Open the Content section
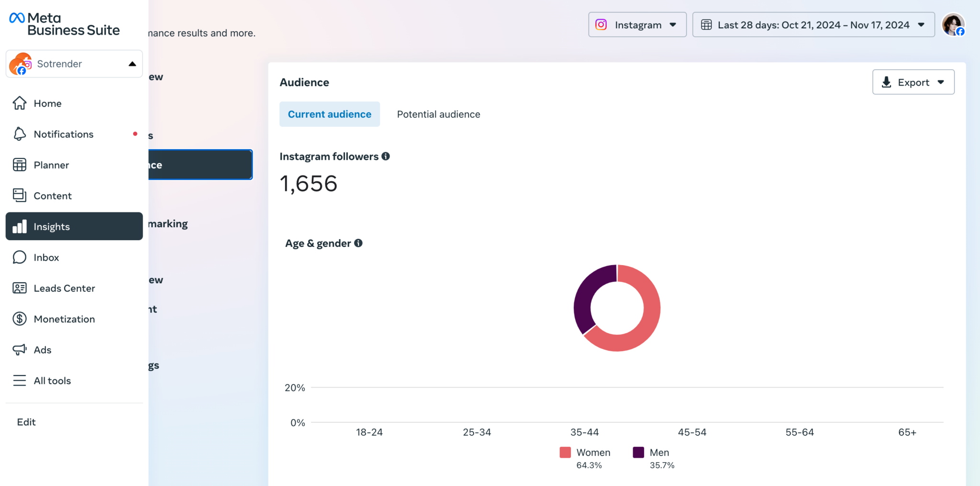The width and height of the screenshot is (980, 486). click(x=53, y=195)
